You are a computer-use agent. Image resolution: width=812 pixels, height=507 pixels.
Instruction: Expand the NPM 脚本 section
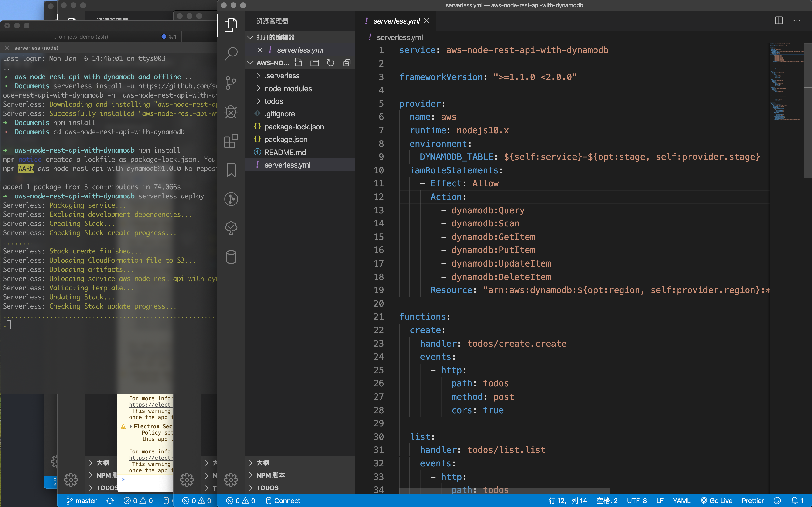point(270,475)
